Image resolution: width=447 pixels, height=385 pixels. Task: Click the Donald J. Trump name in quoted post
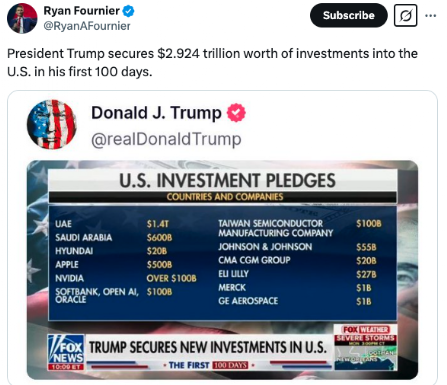(x=156, y=113)
